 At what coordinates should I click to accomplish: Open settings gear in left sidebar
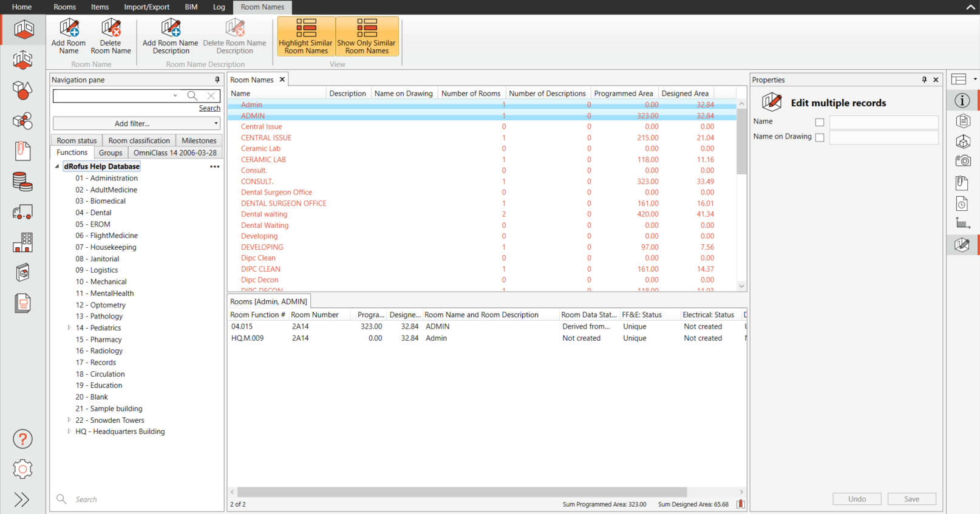click(x=22, y=469)
